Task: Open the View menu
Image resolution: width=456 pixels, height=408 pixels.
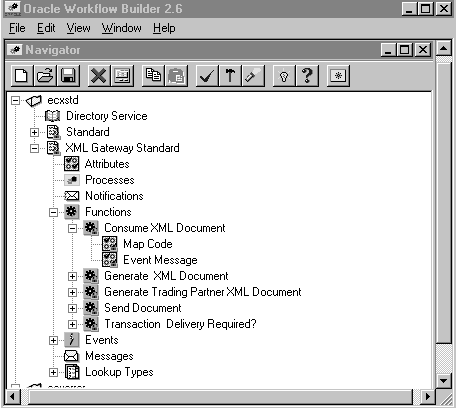Action: click(78, 28)
